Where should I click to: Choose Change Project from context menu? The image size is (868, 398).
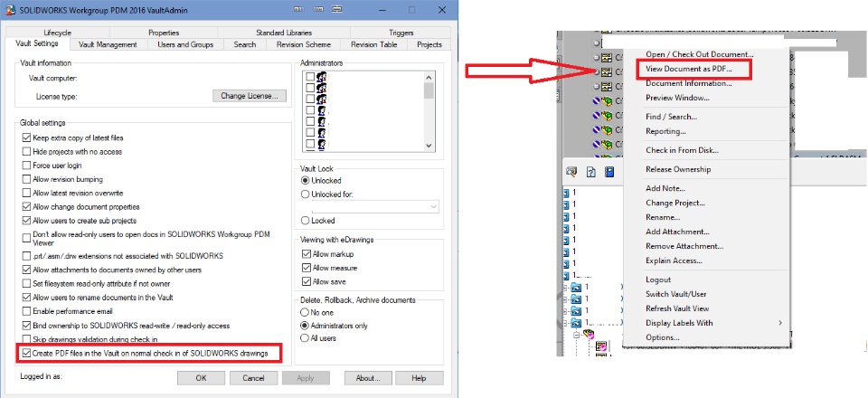675,204
